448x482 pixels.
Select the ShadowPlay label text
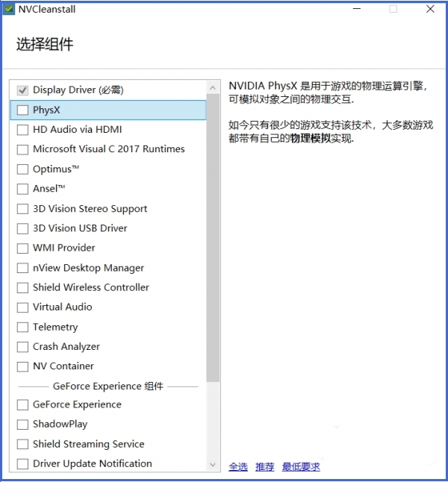pyautogui.click(x=60, y=425)
